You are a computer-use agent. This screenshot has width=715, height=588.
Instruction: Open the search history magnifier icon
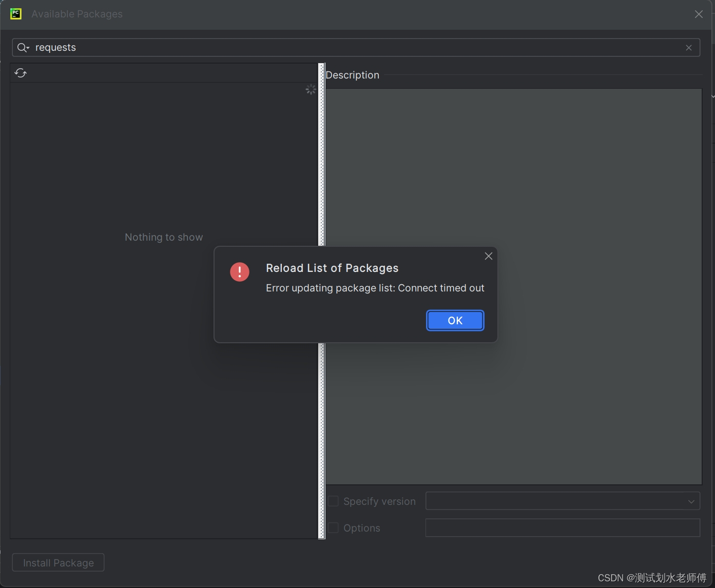[23, 48]
